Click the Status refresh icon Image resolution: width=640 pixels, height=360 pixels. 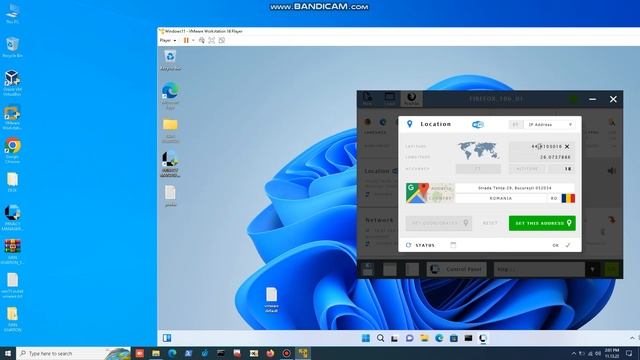[409, 245]
